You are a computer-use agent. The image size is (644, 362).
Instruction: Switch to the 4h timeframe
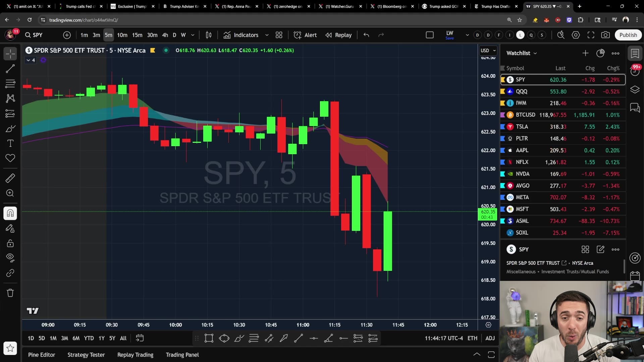coord(165,35)
